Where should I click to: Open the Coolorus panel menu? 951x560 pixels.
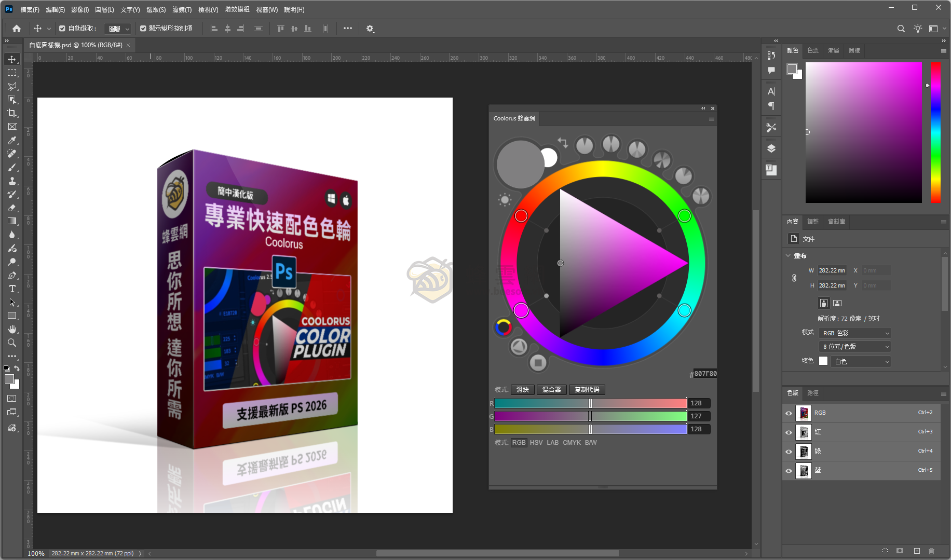(712, 119)
